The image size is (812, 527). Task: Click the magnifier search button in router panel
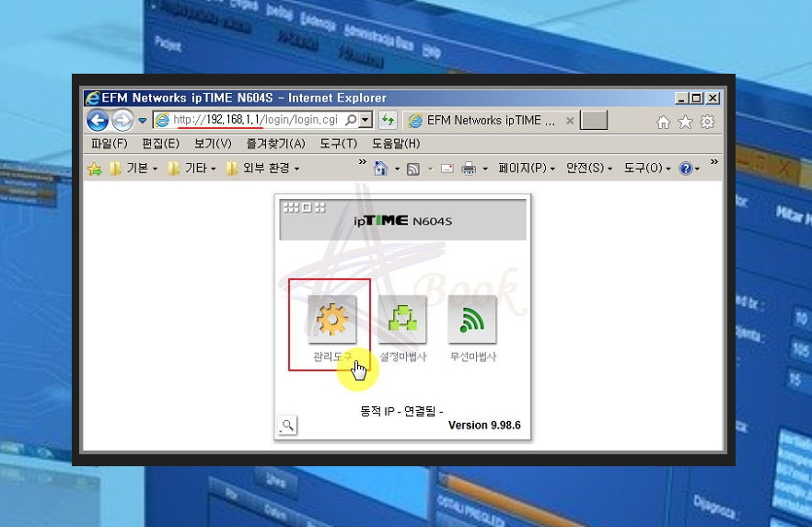pos(287,426)
